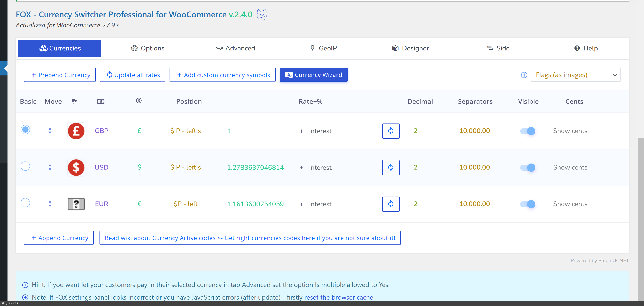The image size is (644, 306).
Task: Open the reset the browser cache link
Action: click(x=339, y=297)
